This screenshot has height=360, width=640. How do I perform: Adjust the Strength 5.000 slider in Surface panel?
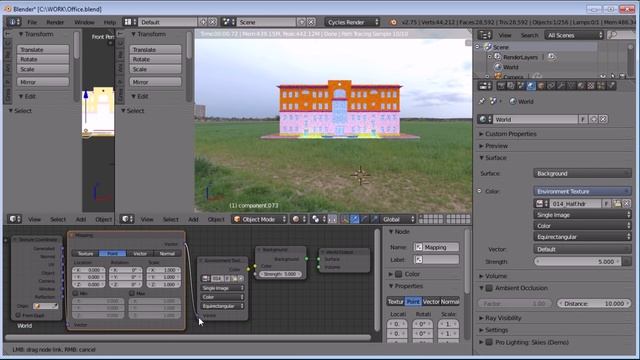[x=578, y=262]
